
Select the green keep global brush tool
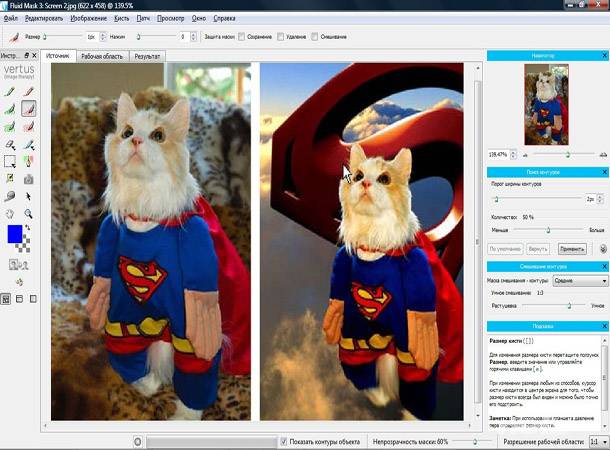click(x=10, y=127)
